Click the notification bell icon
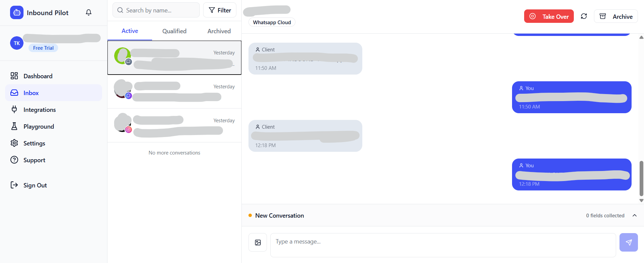This screenshot has height=263, width=644. [x=89, y=12]
